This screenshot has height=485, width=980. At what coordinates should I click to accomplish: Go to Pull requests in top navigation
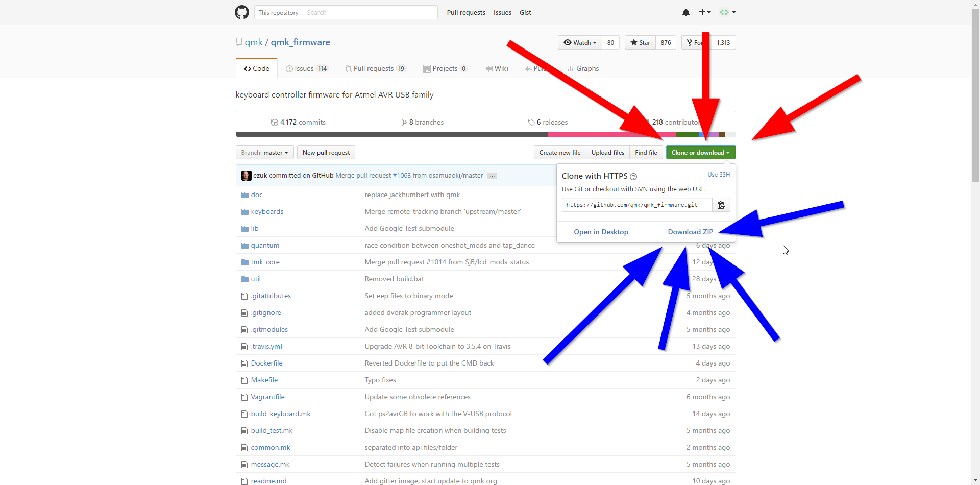(466, 13)
